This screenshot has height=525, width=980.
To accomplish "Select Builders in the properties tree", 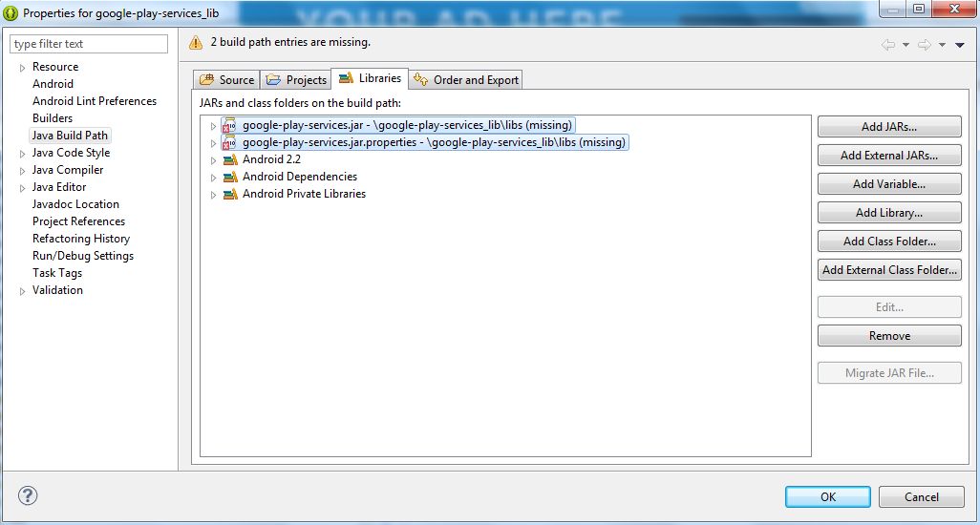I will click(x=53, y=118).
